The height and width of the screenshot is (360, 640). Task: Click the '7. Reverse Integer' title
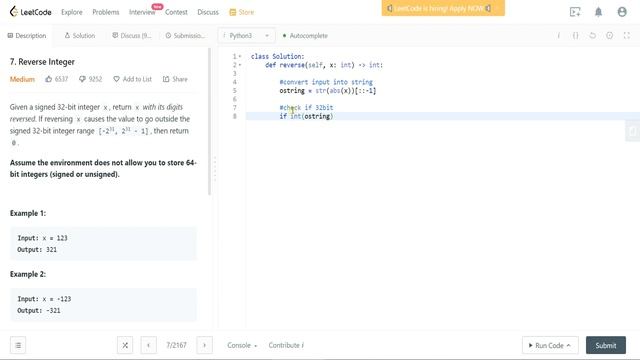42,62
